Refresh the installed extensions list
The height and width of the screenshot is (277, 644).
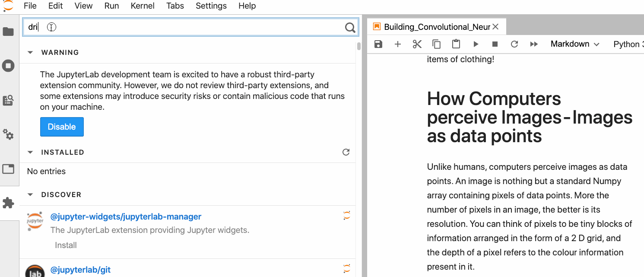tap(346, 152)
